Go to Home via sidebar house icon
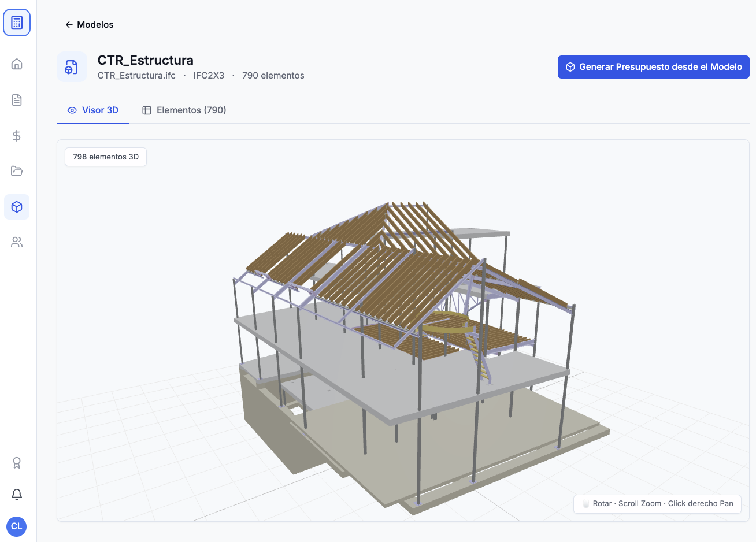Viewport: 756px width, 542px height. click(17, 64)
